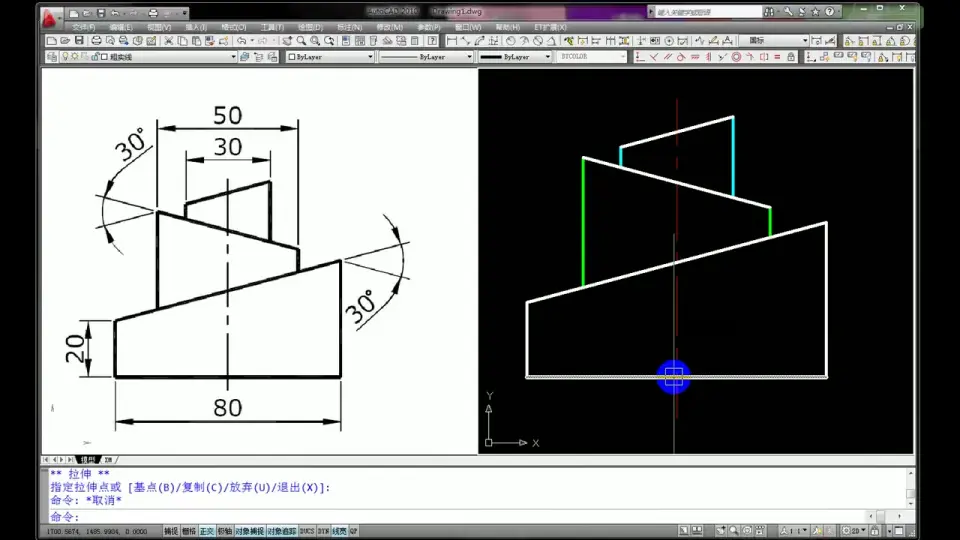960x540 pixels.
Task: Toggle Snap mode in status bar
Action: 171,531
